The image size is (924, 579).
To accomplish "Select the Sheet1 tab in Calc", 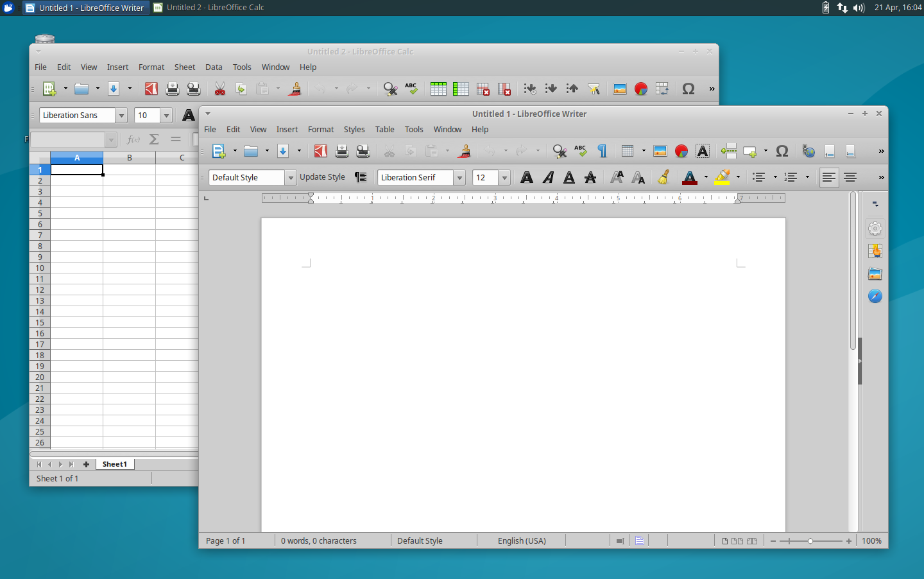I will [x=114, y=464].
